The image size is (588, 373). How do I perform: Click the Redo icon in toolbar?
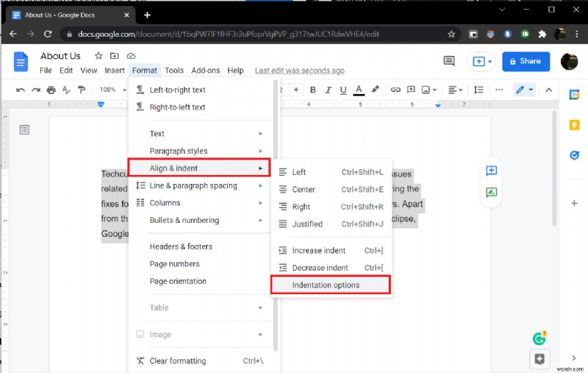36,90
